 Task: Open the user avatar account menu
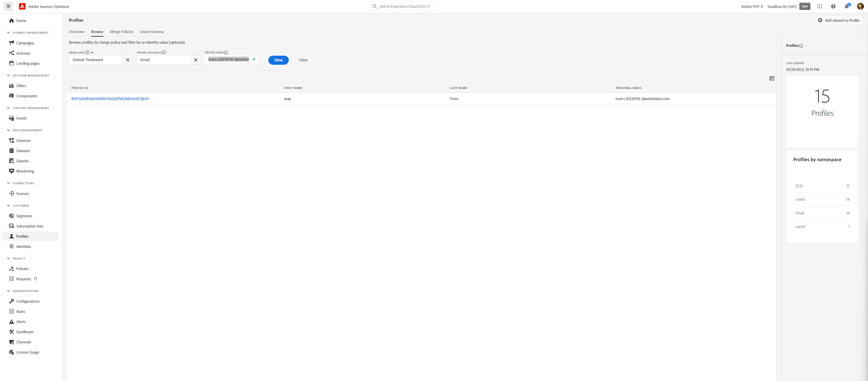(860, 6)
